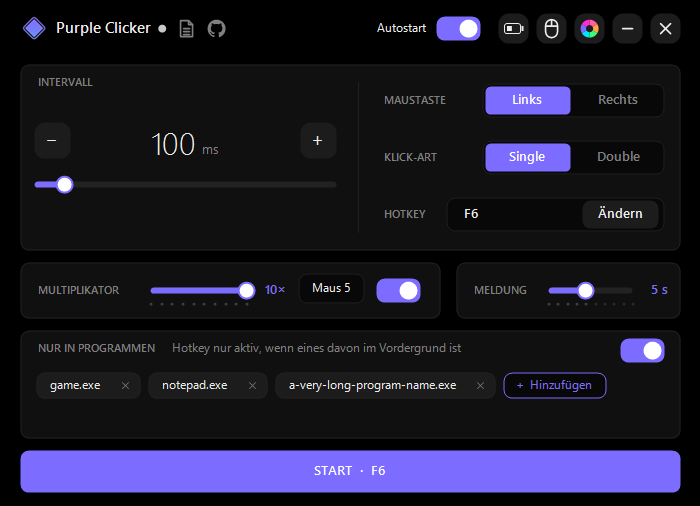The width and height of the screenshot is (700, 506).
Task: Click the KLICK-ART label
Action: 410,157
